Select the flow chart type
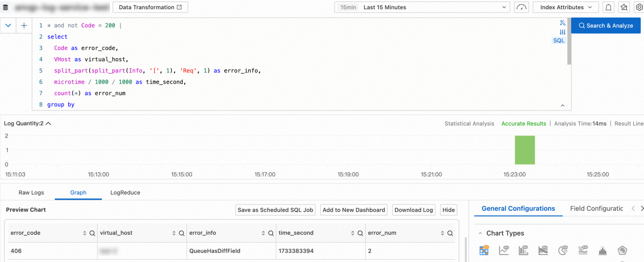644x262 pixels. pos(543,250)
